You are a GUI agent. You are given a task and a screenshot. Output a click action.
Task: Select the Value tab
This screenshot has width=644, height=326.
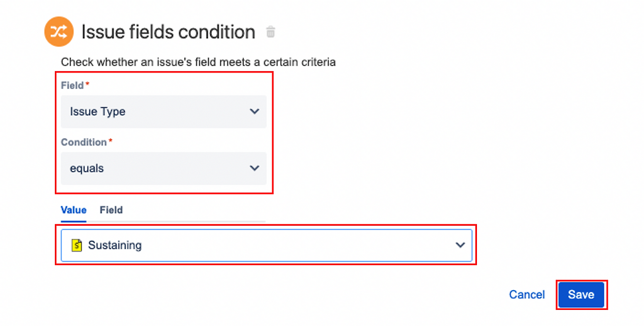(x=73, y=210)
